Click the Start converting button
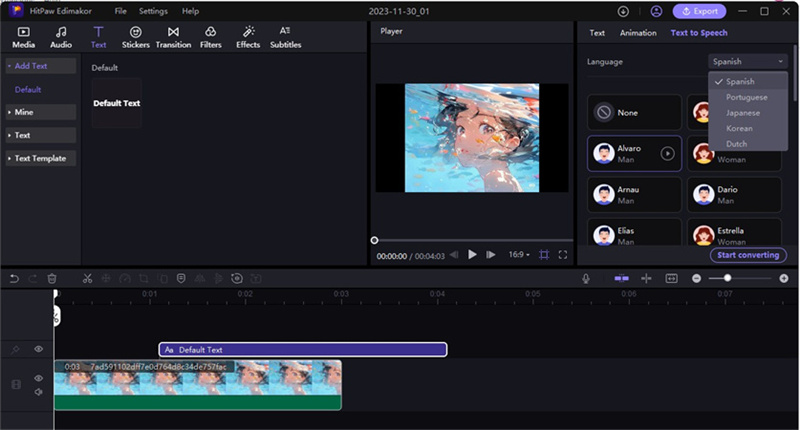 coord(749,255)
